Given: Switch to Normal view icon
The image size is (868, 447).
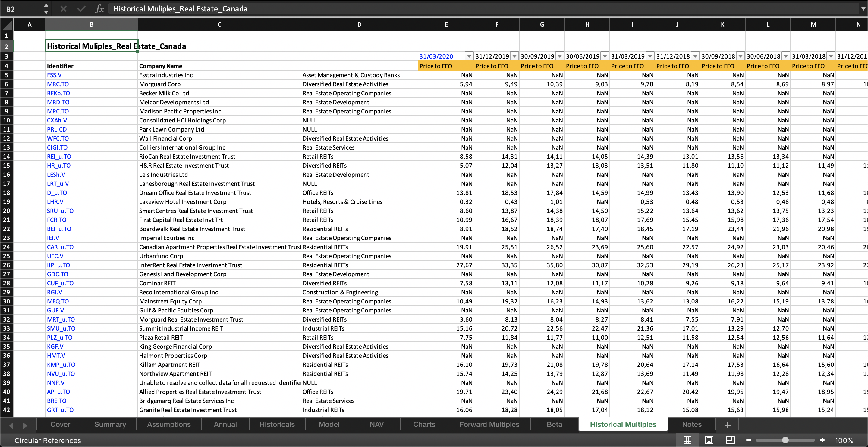Looking at the screenshot, I should (x=687, y=440).
